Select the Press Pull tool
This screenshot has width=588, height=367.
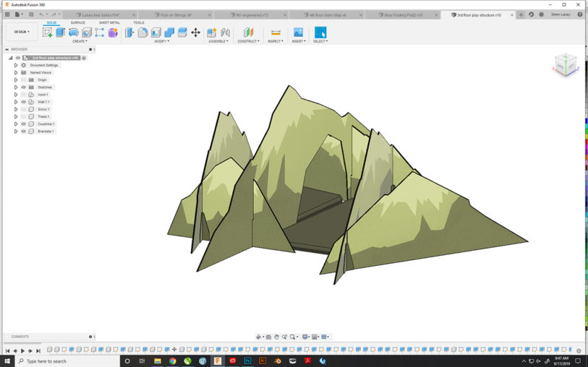pyautogui.click(x=129, y=33)
